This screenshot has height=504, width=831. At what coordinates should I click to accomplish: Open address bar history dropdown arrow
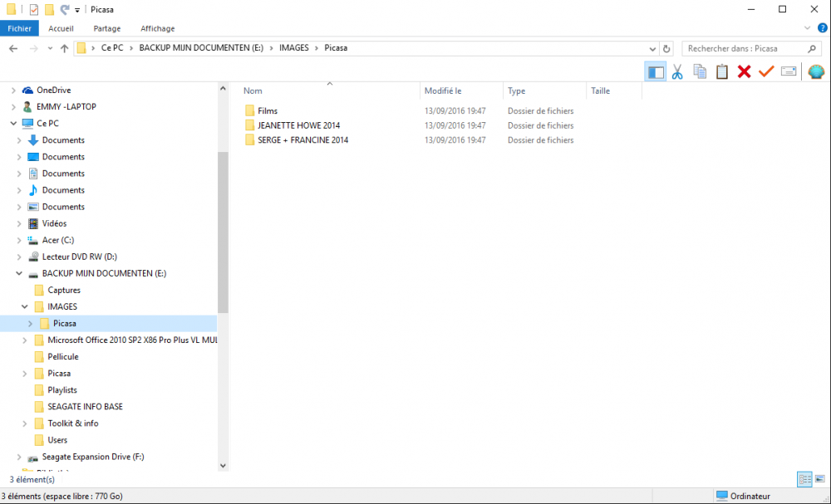(652, 49)
